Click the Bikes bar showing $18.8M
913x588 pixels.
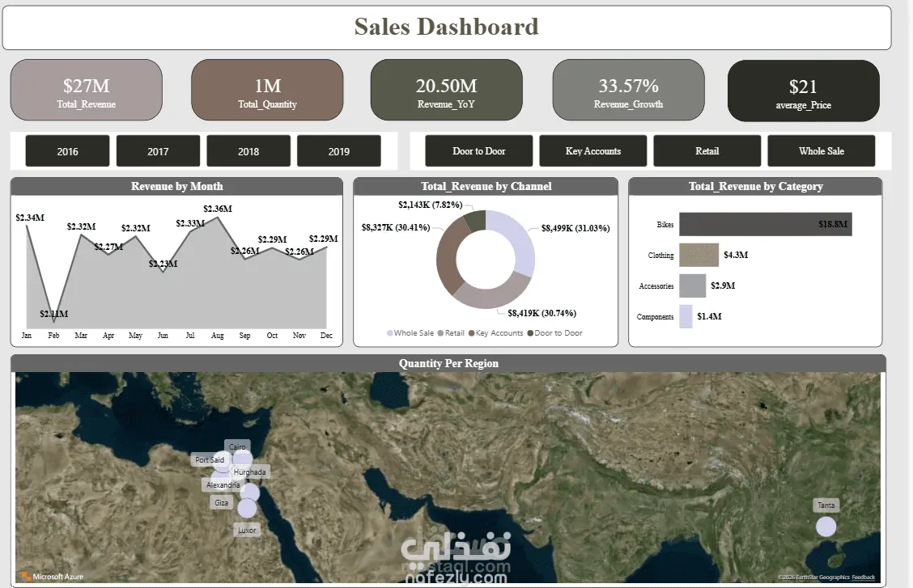click(x=765, y=224)
